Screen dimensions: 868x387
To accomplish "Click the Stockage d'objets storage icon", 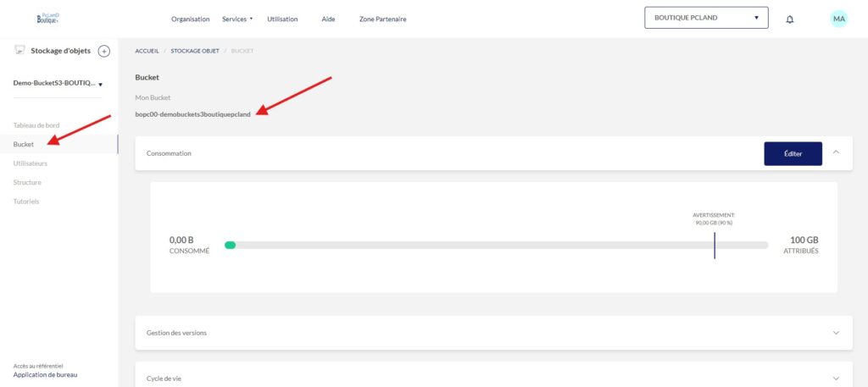I will point(19,51).
